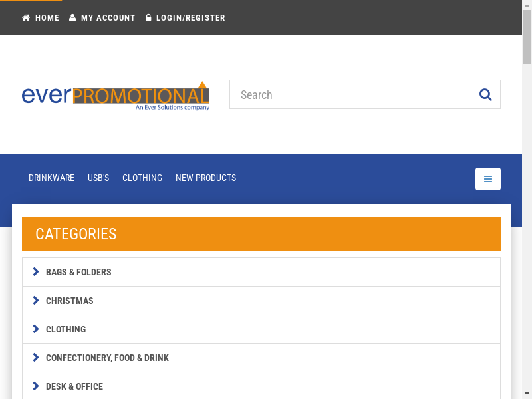Viewport: 532px width, 399px height.
Task: Click the search magnifier icon
Action: tap(485, 94)
